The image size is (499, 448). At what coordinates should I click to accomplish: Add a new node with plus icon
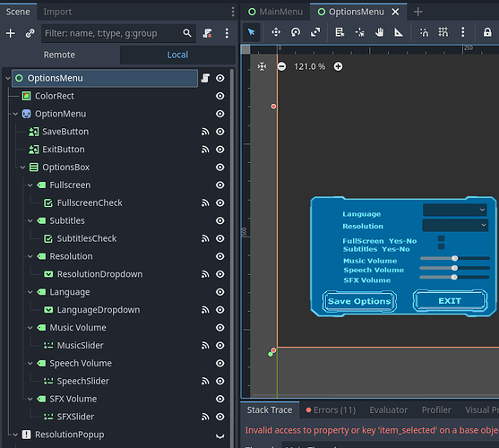[11, 33]
